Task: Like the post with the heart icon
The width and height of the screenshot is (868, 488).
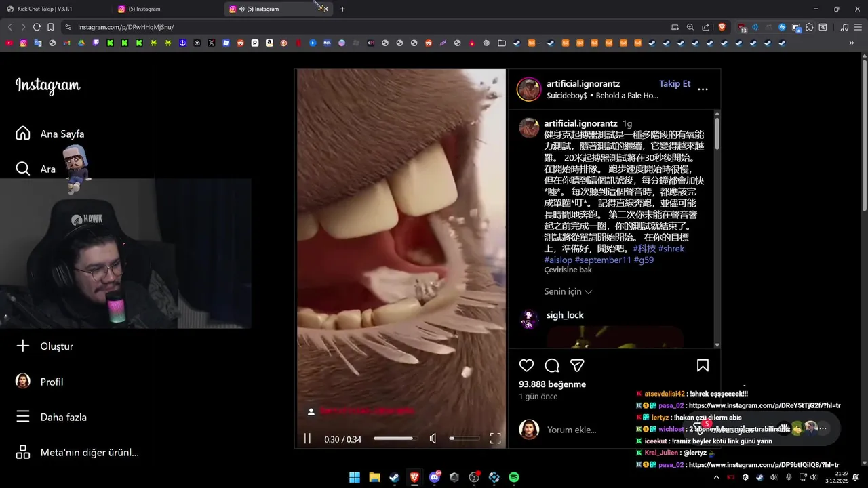Action: pyautogui.click(x=526, y=366)
